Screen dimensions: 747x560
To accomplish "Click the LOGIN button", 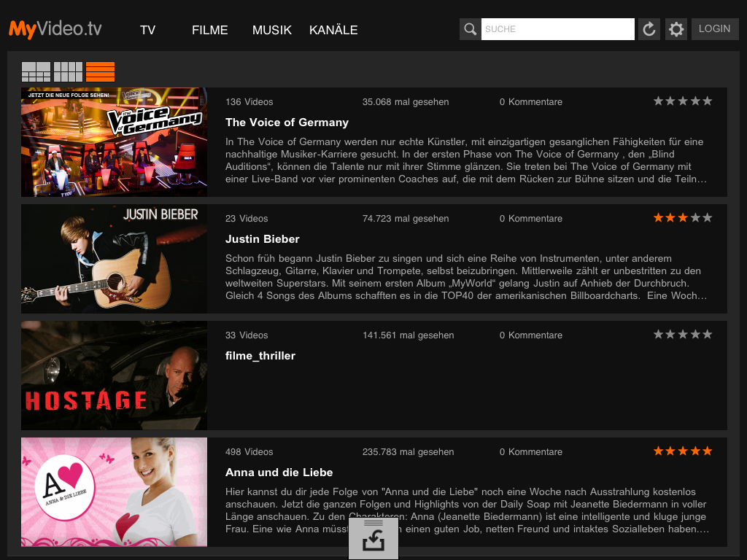I will (714, 29).
